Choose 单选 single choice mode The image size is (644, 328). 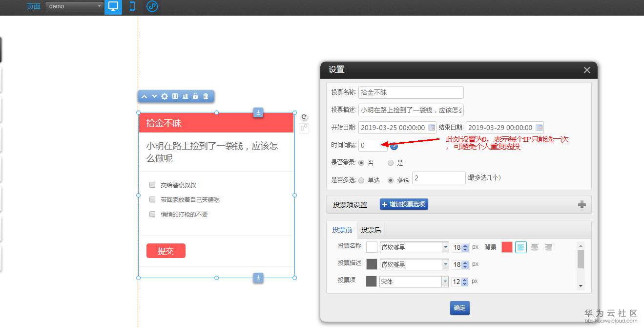coord(361,180)
